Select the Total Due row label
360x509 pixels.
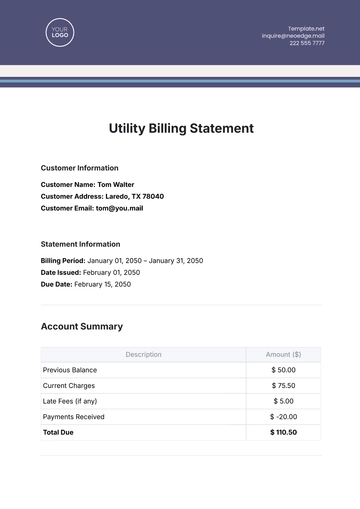58,433
